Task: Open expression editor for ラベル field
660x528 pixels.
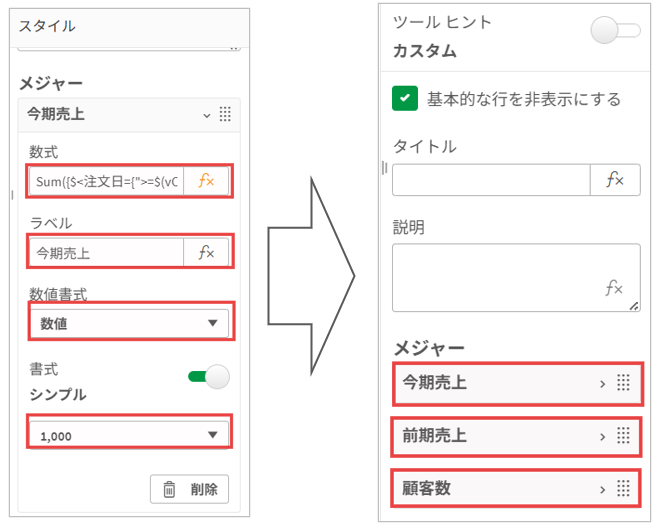Action: point(207,253)
